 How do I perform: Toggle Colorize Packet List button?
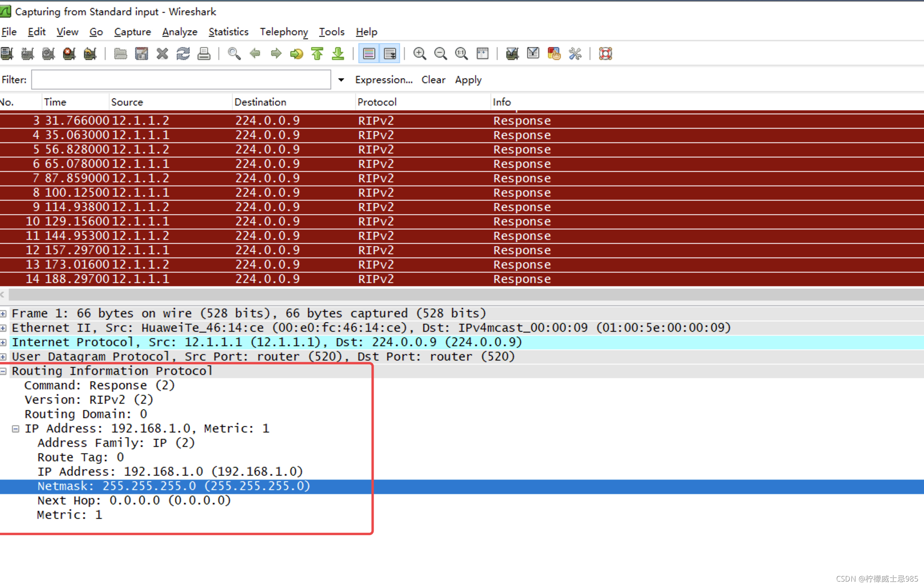[369, 54]
